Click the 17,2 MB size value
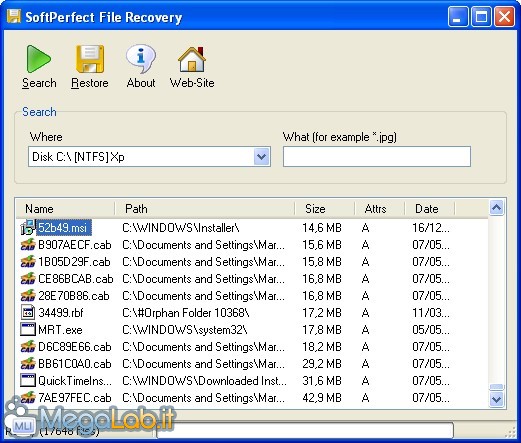Image resolution: width=521 pixels, height=443 pixels. 322,313
